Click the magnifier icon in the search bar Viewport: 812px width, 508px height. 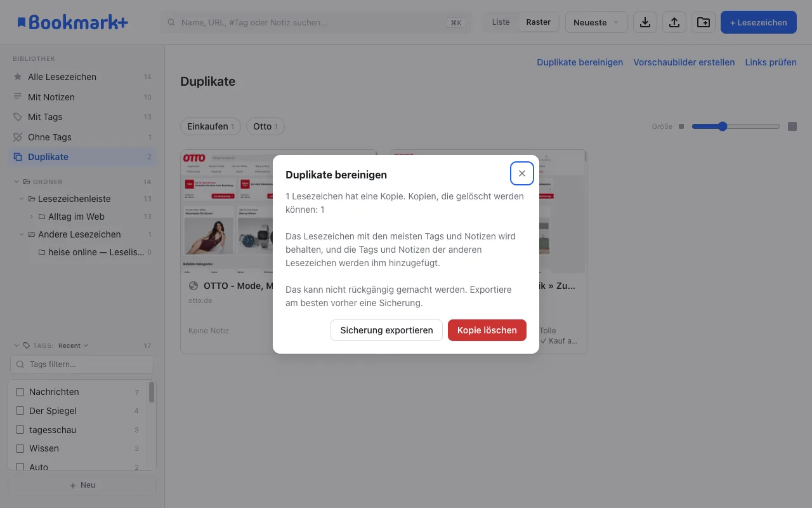coord(171,22)
